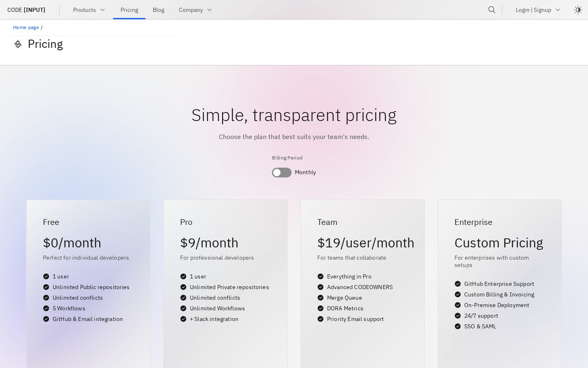This screenshot has height=368, width=588.
Task: Click the $0/month price text
Action: 72,243
